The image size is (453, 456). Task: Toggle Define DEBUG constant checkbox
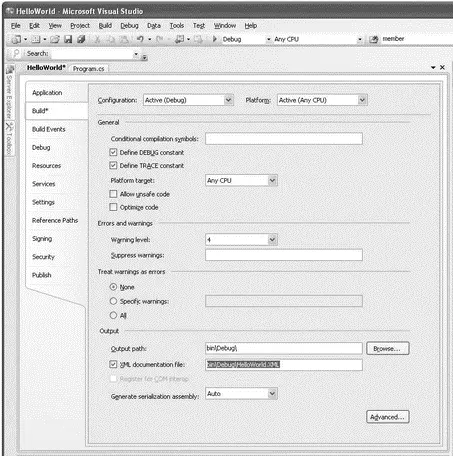pos(113,152)
